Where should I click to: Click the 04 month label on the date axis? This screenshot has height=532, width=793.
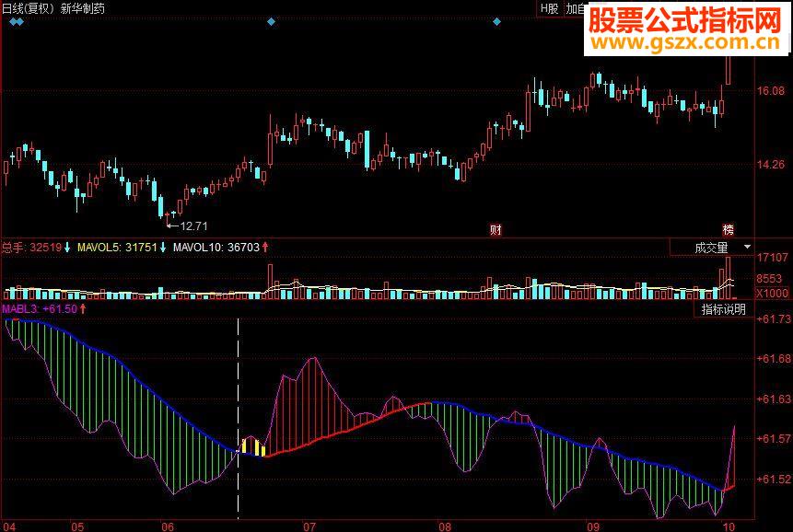pos(9,526)
